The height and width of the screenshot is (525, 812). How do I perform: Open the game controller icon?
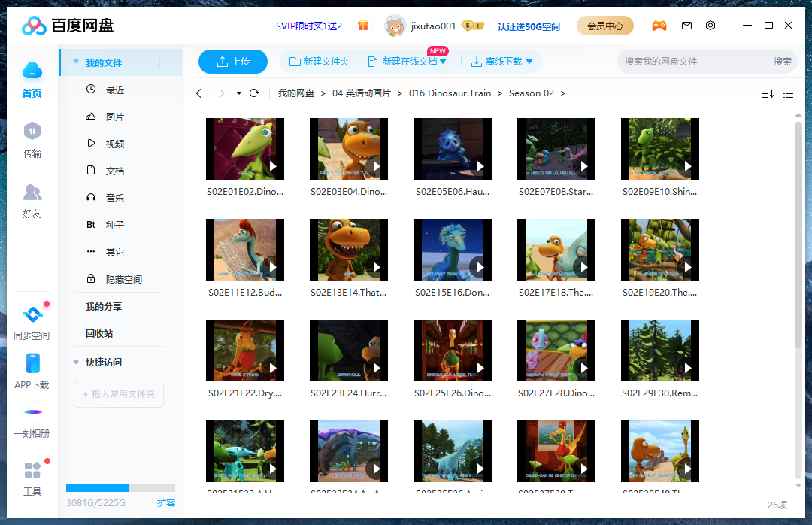coord(659,26)
